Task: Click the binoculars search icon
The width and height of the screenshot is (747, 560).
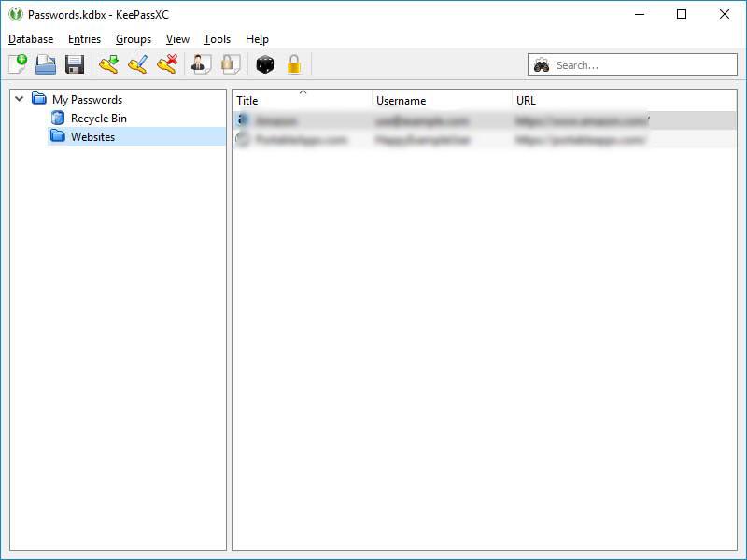Action: [x=542, y=64]
